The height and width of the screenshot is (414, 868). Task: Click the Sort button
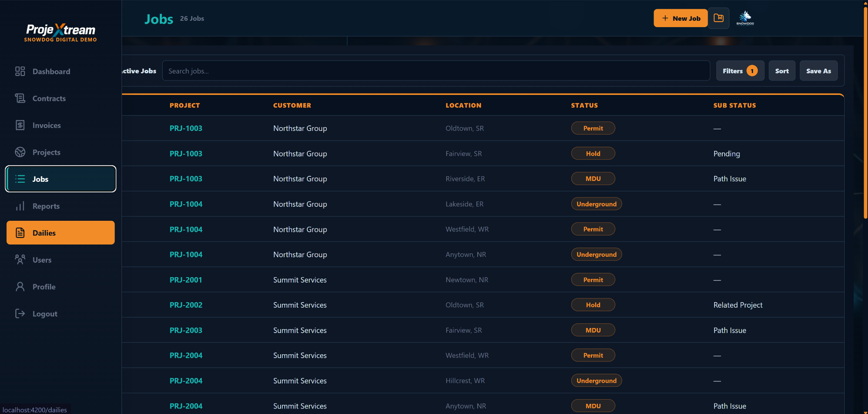coord(782,71)
